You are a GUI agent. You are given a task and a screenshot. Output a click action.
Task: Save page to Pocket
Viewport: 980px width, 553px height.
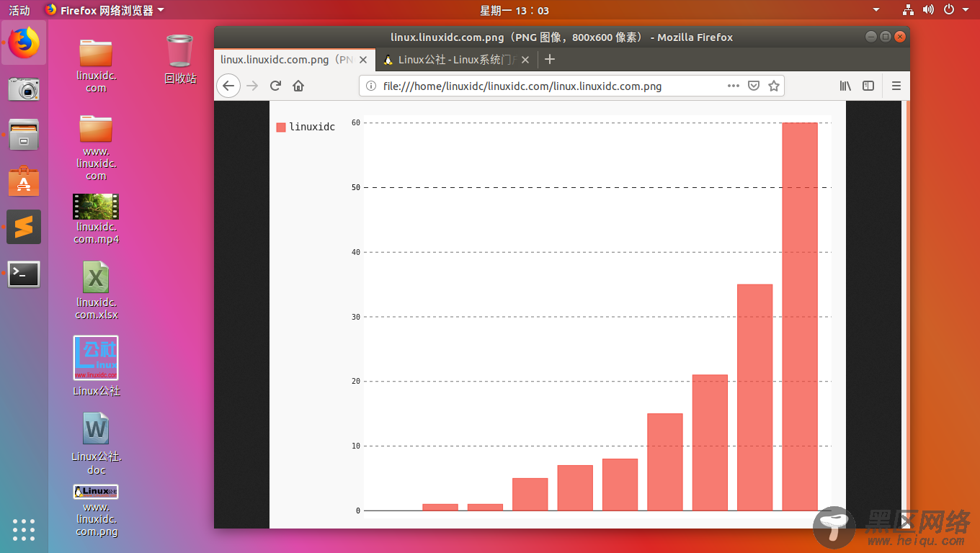click(754, 86)
